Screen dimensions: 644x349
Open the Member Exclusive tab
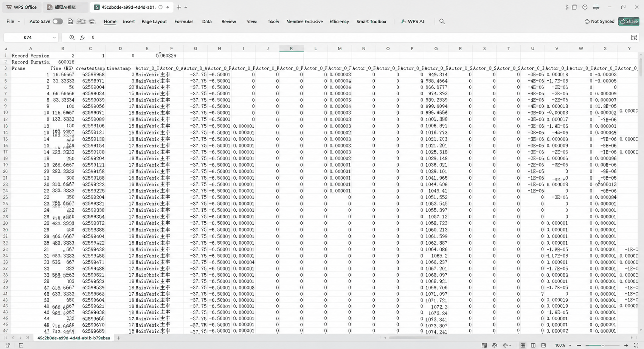(304, 22)
